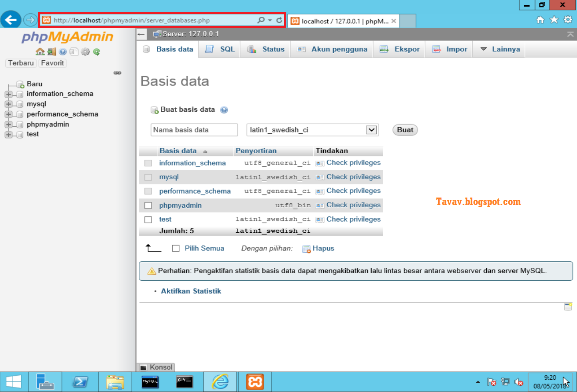577x392 pixels.
Task: Go back with the browser back arrow
Action: tap(11, 20)
